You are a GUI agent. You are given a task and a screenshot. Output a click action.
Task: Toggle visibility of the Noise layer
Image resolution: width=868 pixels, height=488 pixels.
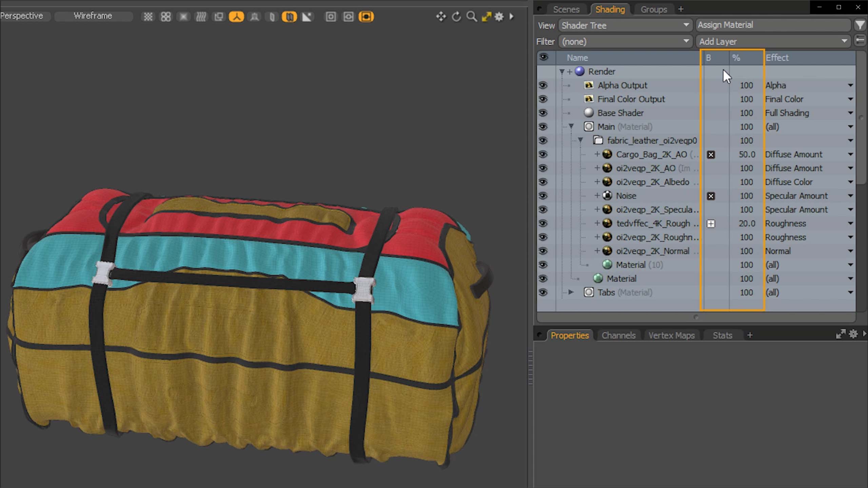[543, 196]
